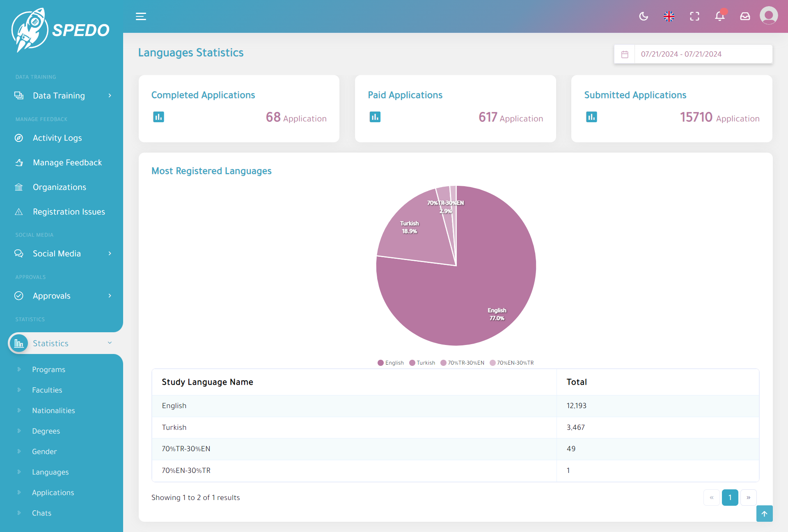788x532 pixels.
Task: Toggle Turkish legend color swatch
Action: click(x=412, y=363)
